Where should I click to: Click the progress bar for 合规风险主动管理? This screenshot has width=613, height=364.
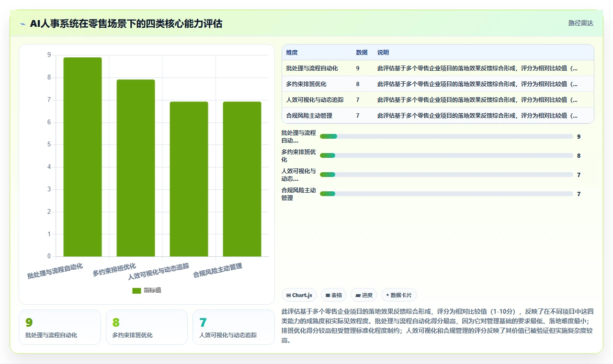click(x=446, y=194)
